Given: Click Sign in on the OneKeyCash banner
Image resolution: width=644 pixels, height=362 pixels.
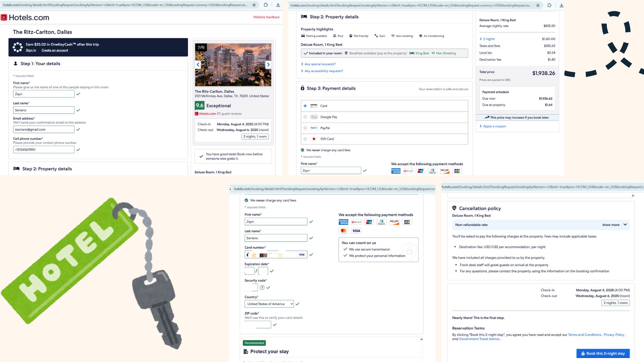Looking at the screenshot, I should point(31,50).
